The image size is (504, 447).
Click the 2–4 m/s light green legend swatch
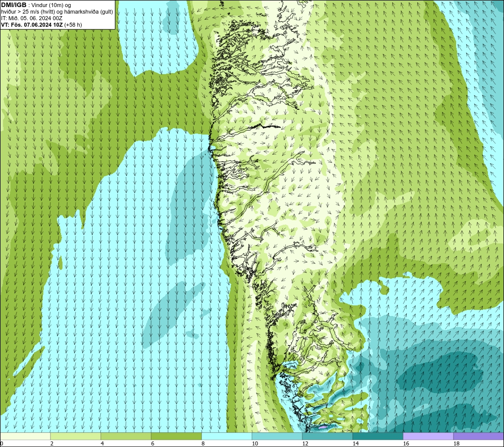[x=76, y=436]
